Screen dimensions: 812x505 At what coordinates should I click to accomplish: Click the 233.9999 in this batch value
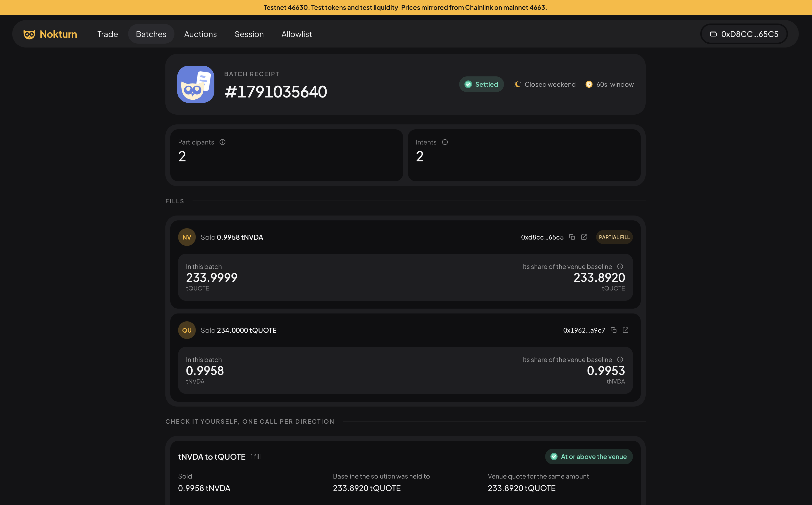tap(211, 277)
